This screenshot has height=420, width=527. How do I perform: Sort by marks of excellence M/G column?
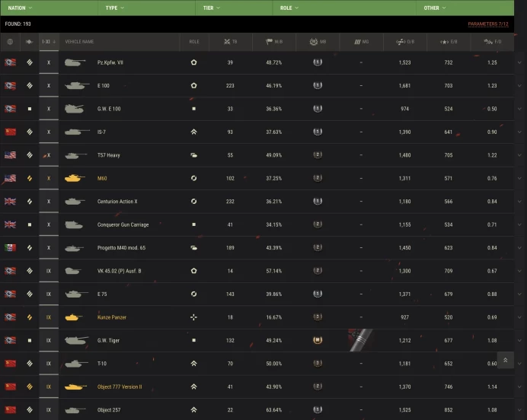[361, 42]
